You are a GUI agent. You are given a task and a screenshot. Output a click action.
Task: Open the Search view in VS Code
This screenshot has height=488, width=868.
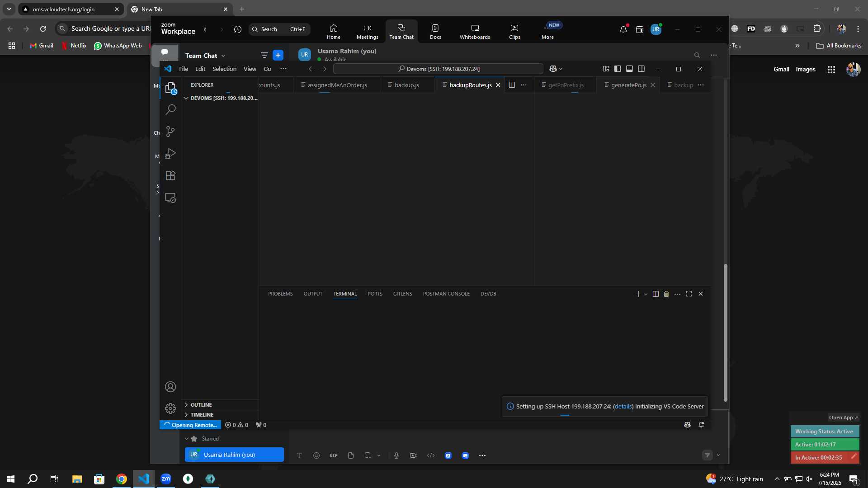[170, 110]
